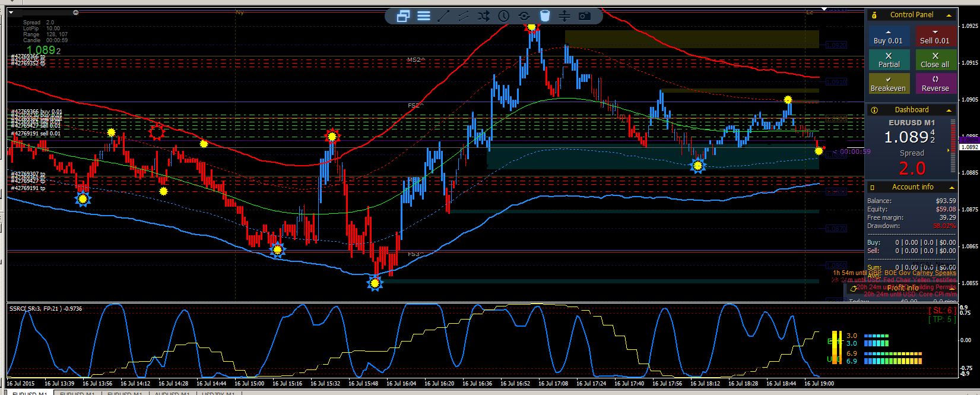Click the square icon beside Account info

click(873, 187)
